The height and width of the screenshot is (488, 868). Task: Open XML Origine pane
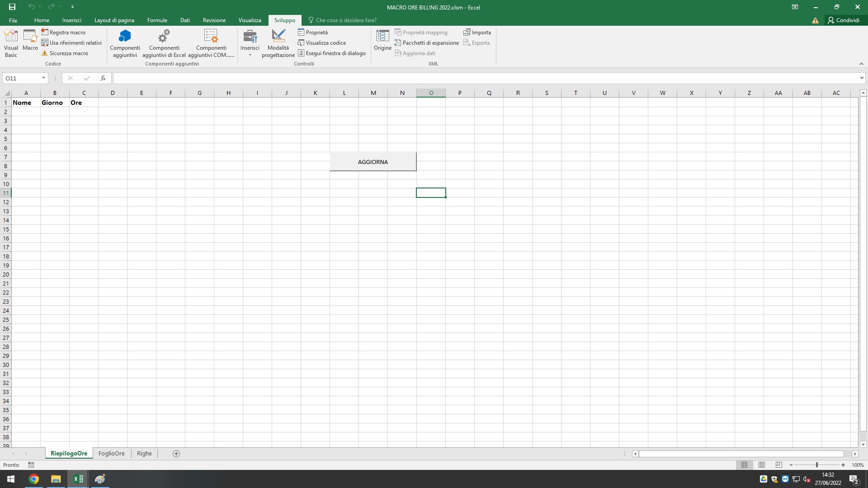[382, 41]
